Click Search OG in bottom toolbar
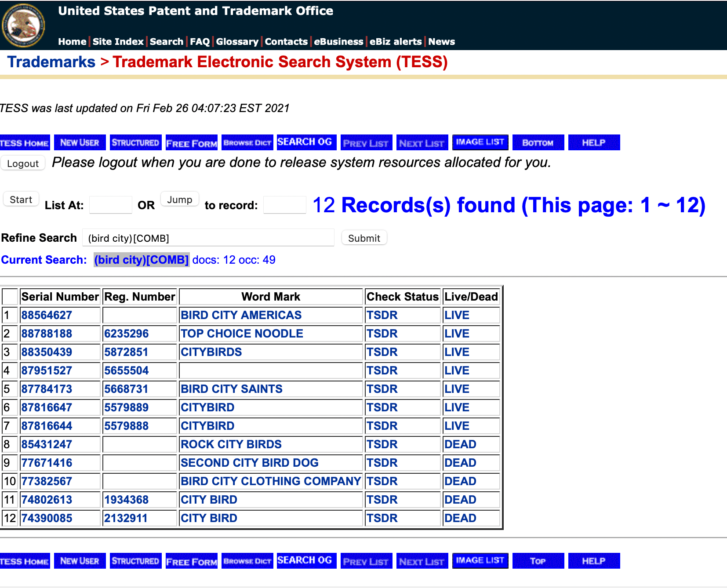 pos(306,561)
